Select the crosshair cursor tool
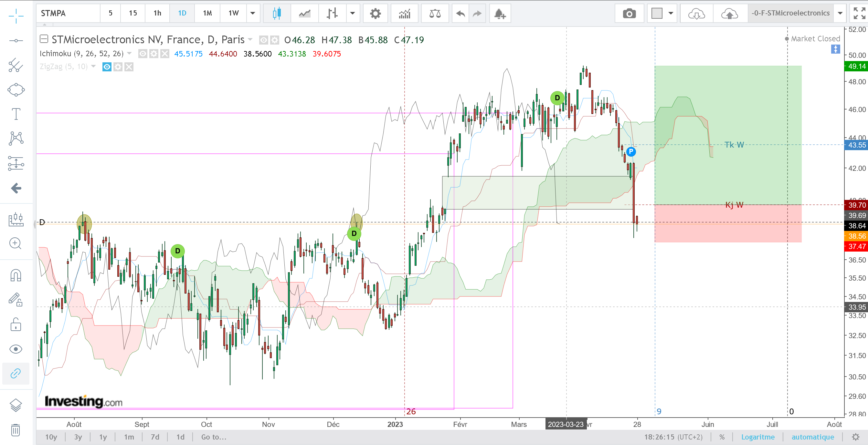The height and width of the screenshot is (445, 868). tap(16, 16)
